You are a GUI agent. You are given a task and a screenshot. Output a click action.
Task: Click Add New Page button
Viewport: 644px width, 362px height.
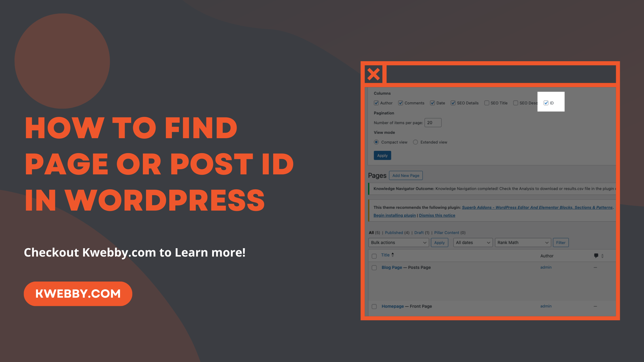405,176
